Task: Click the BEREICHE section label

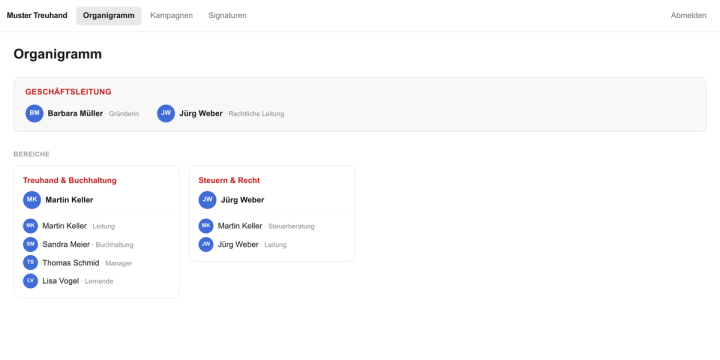Action: [32, 154]
